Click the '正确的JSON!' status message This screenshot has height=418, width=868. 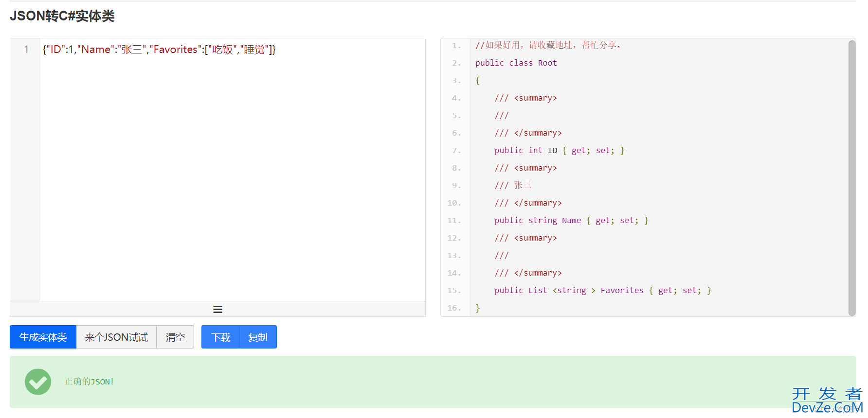pyautogui.click(x=90, y=382)
